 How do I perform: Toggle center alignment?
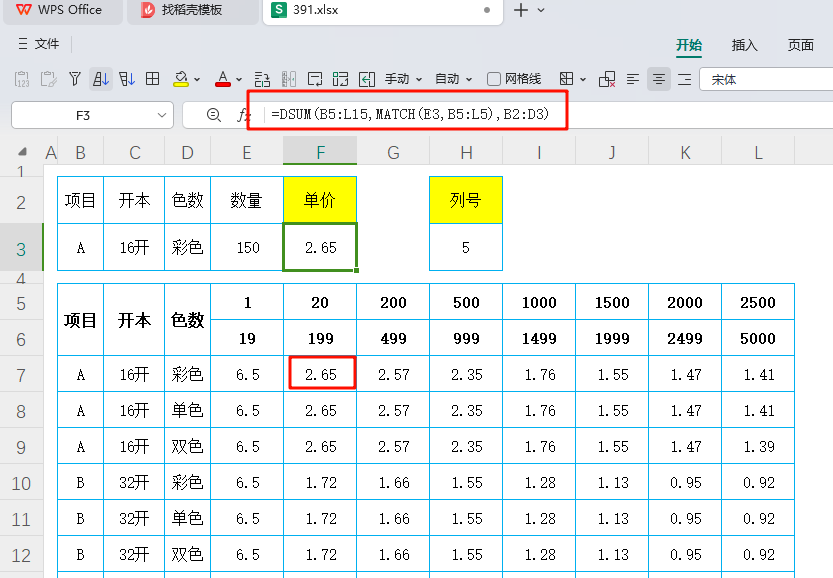[x=659, y=79]
